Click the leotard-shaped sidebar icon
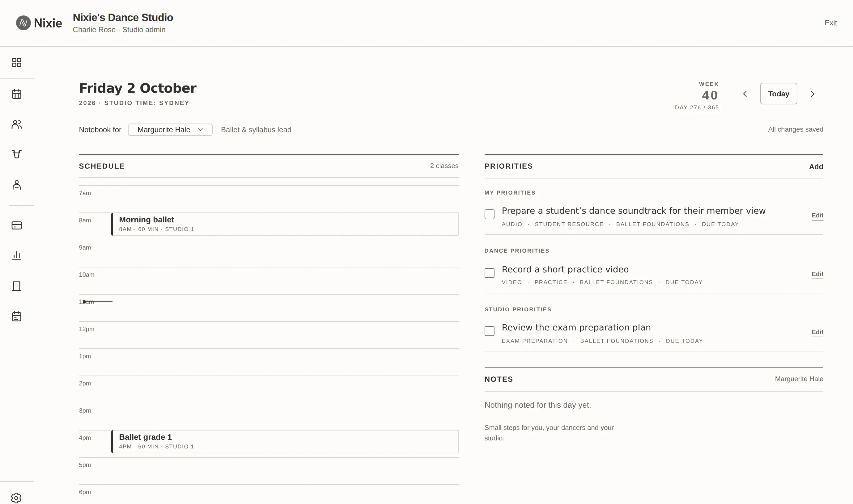This screenshot has width=853, height=504. [17, 154]
